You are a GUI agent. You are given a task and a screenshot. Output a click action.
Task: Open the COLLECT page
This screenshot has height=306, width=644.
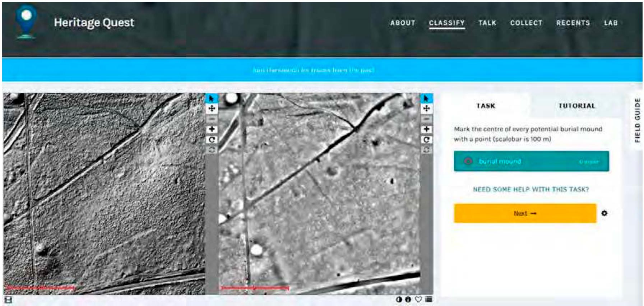(x=526, y=23)
